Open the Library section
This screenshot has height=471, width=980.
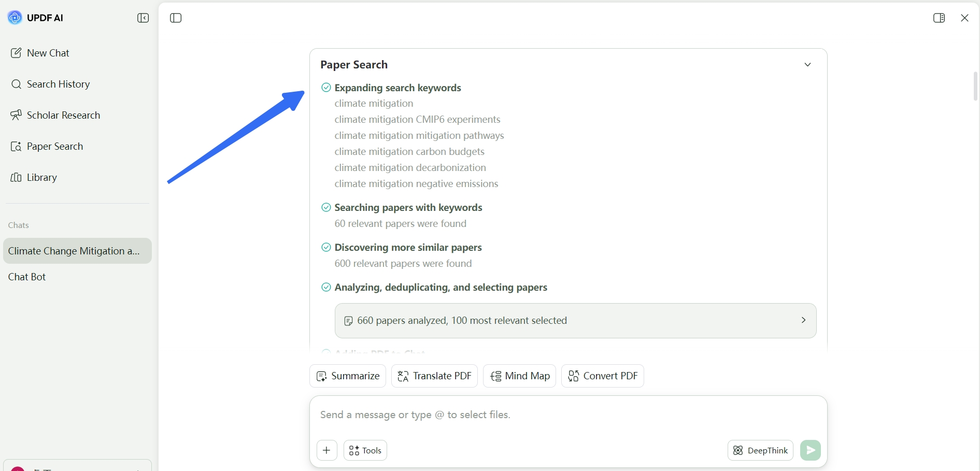[x=34, y=177]
